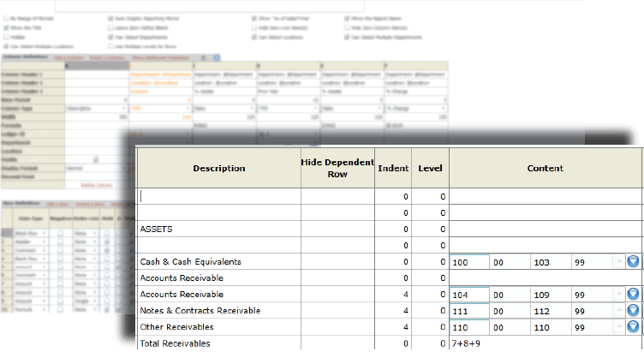Click the Content column header

[546, 168]
